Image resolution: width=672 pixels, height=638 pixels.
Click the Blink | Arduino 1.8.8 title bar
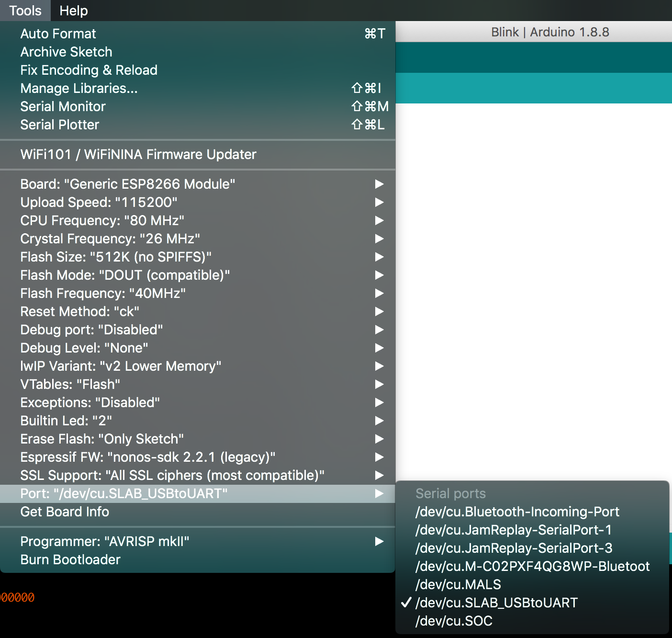534,32
